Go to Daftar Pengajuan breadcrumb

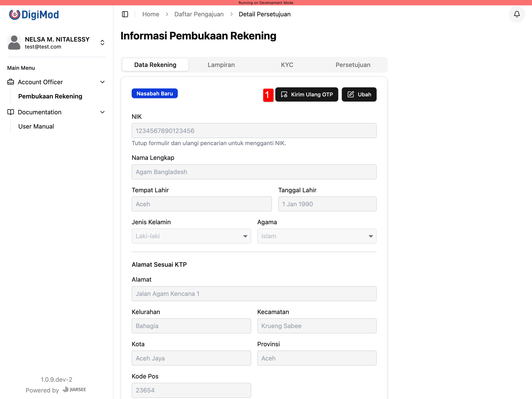pos(199,14)
